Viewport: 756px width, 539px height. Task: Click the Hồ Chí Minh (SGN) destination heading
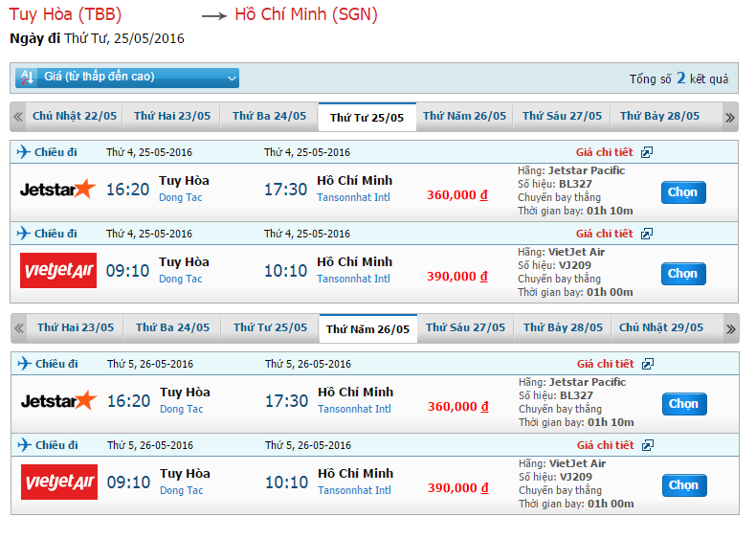tap(305, 14)
